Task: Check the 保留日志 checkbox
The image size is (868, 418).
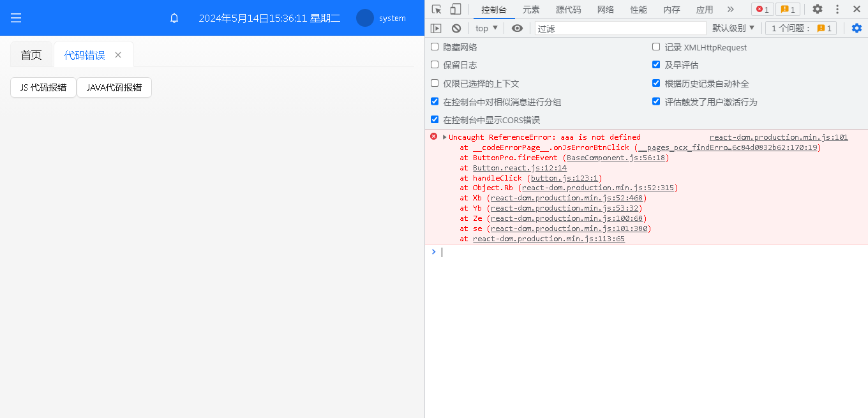Action: (x=435, y=64)
